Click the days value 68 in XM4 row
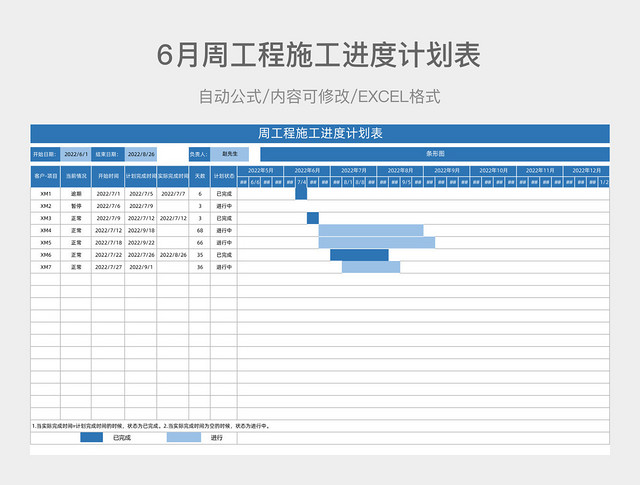Image resolution: width=640 pixels, height=485 pixels. click(200, 231)
